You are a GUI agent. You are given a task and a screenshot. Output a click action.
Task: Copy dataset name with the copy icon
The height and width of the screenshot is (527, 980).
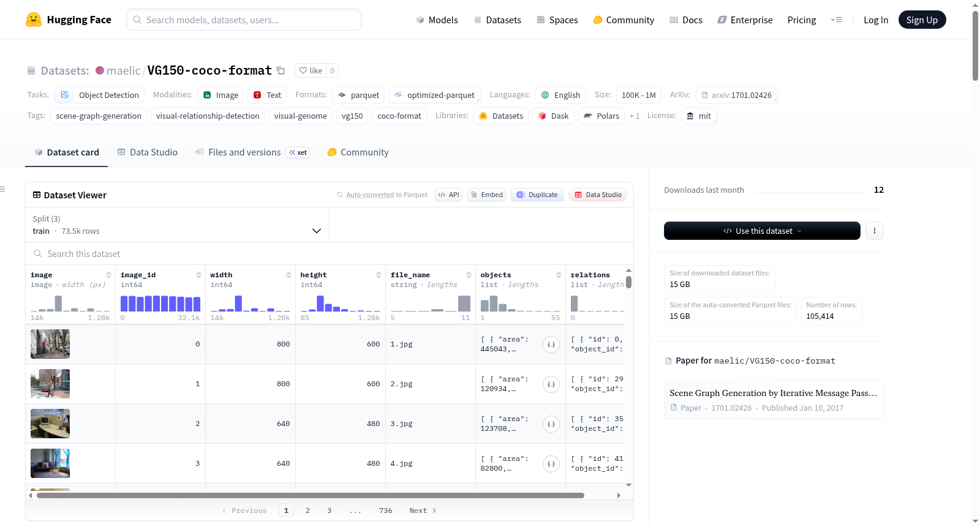(x=281, y=70)
